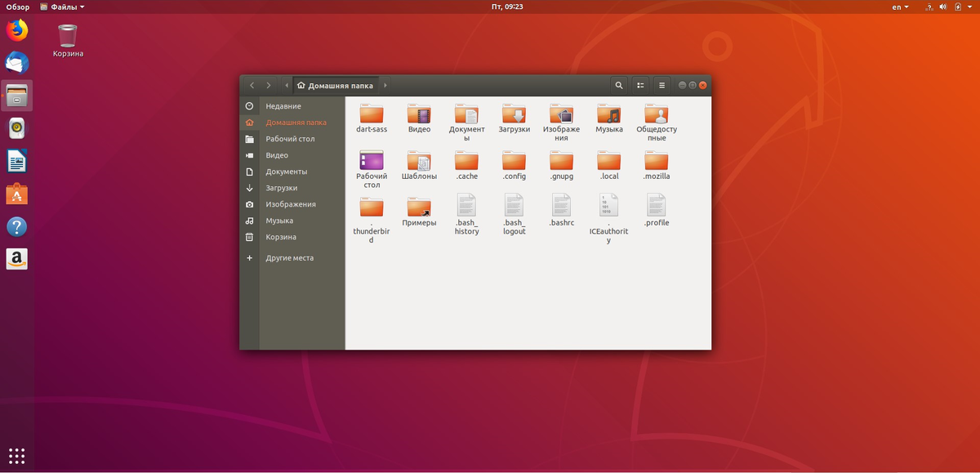Select Домашняя папка in the sidebar
Screen dimensions: 980x473
pyautogui.click(x=292, y=123)
